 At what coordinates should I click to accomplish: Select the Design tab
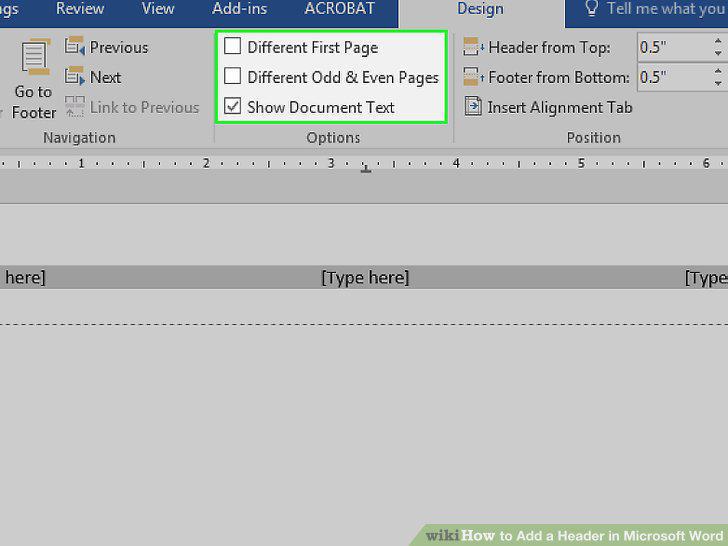481,9
